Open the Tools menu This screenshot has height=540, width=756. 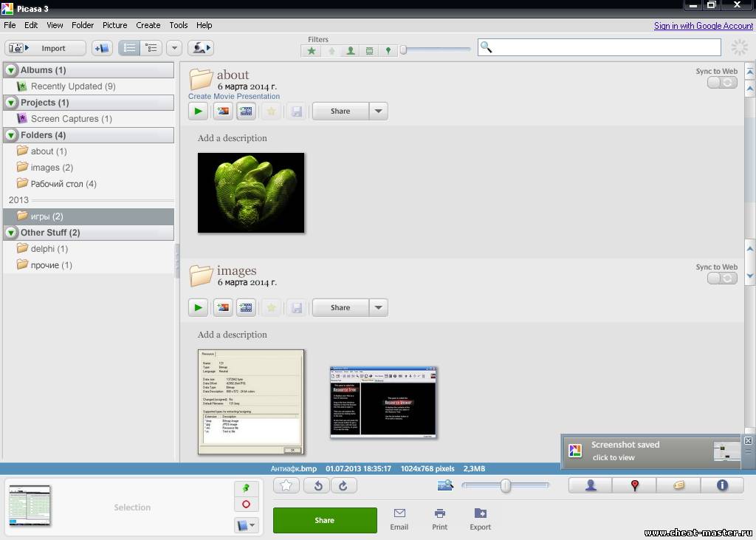click(179, 25)
